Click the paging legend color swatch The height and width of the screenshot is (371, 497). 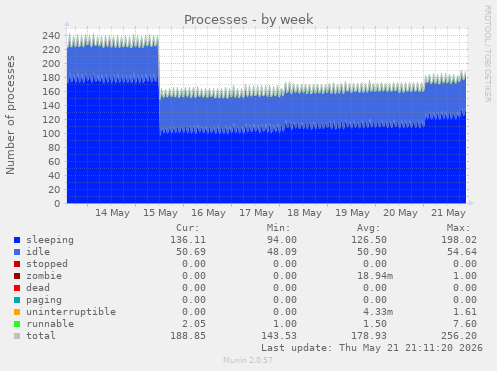[x=17, y=300]
